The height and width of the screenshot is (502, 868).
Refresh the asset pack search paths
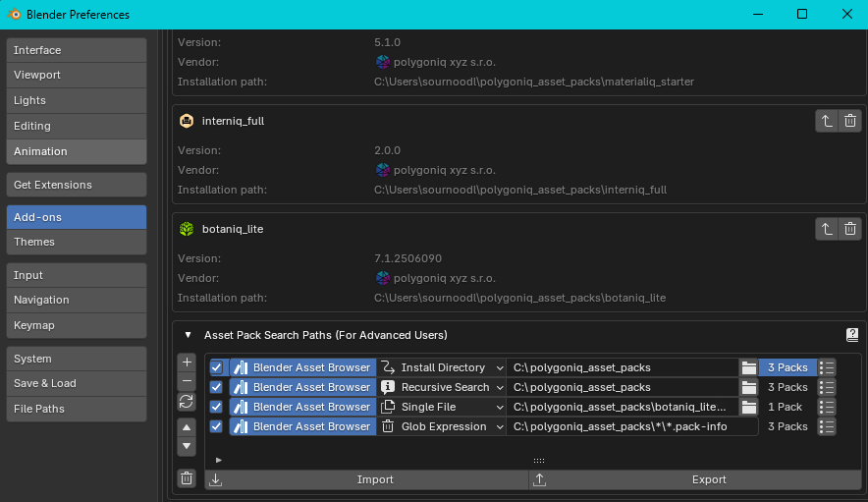187,402
